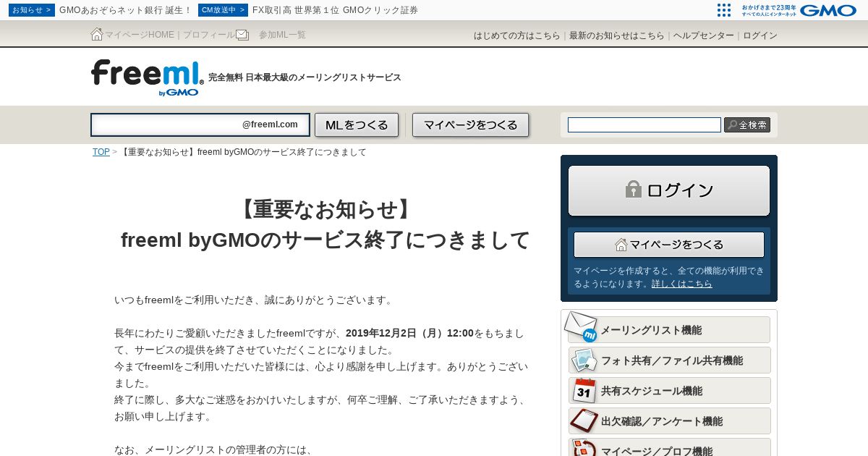Open the GMO grid apps icon
This screenshot has height=456, width=868.
tap(724, 10)
